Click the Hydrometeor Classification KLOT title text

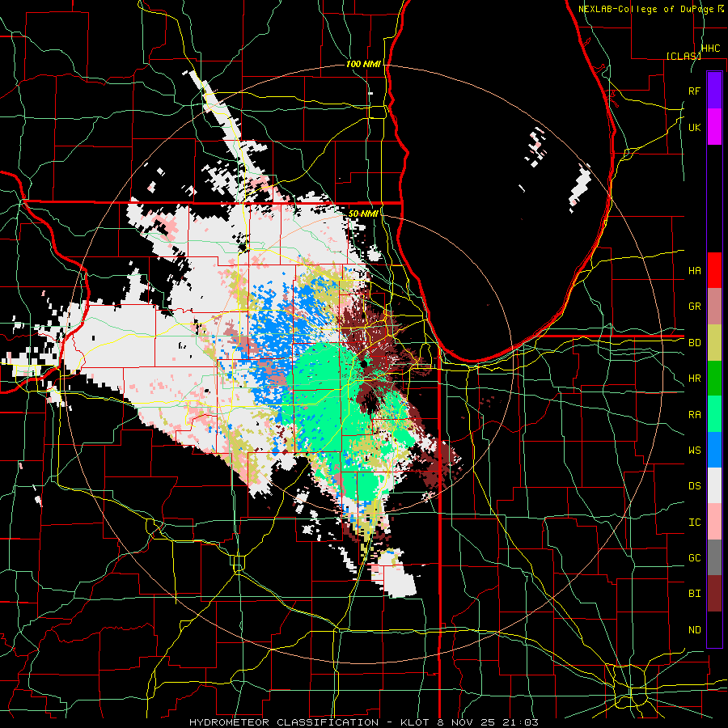pos(364,722)
